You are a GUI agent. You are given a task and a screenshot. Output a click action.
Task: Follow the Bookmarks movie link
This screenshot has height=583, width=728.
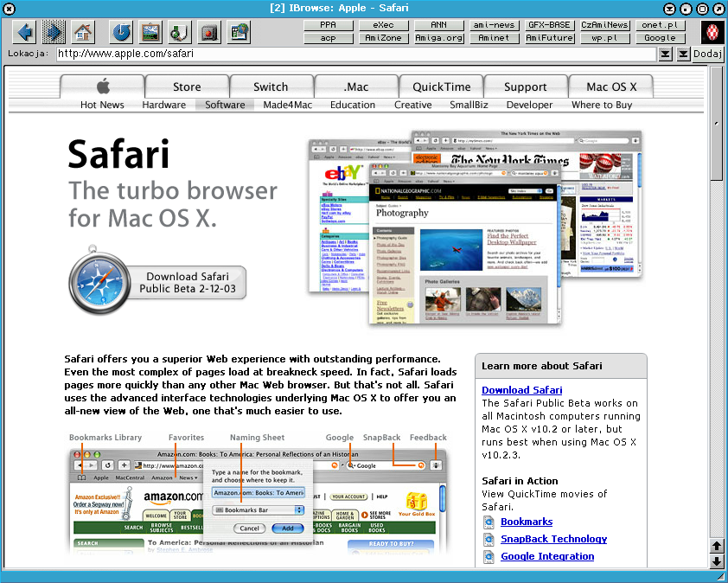[x=527, y=522]
